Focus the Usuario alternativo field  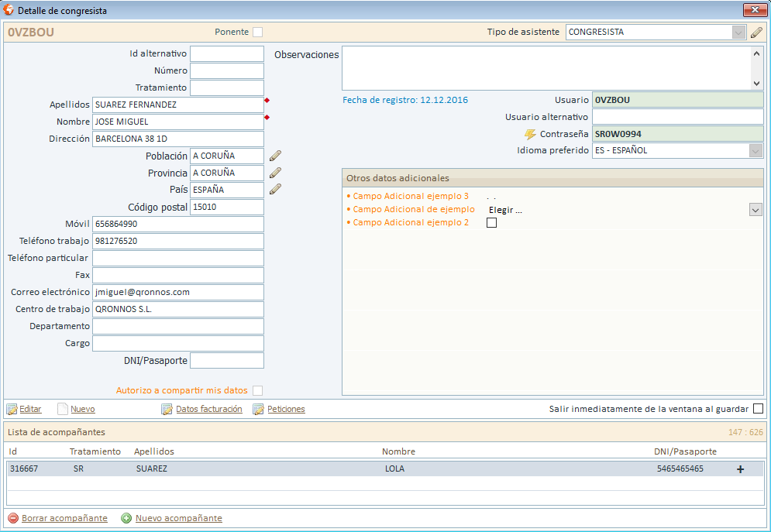[x=677, y=117]
